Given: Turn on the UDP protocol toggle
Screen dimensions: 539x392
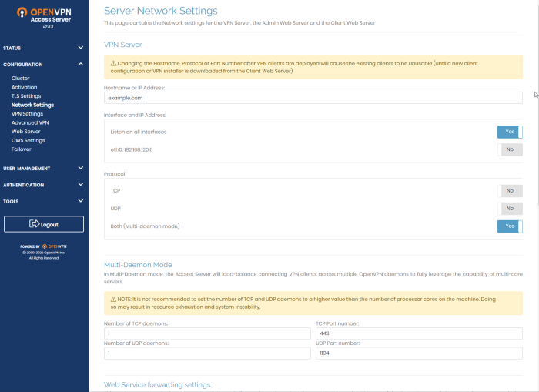Looking at the screenshot, I should [x=511, y=208].
